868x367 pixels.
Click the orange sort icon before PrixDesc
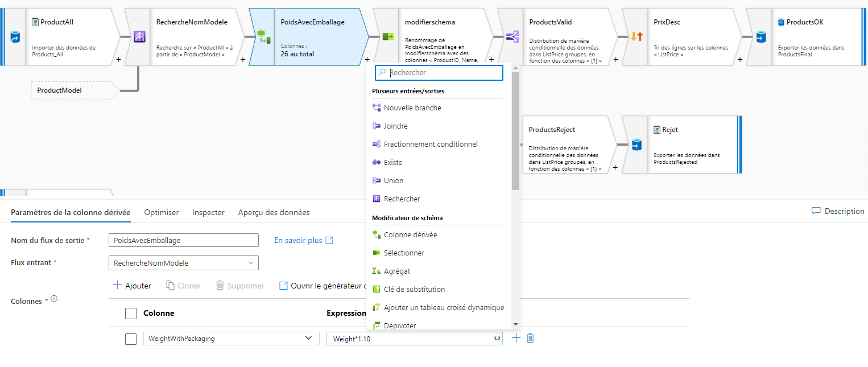pos(635,35)
